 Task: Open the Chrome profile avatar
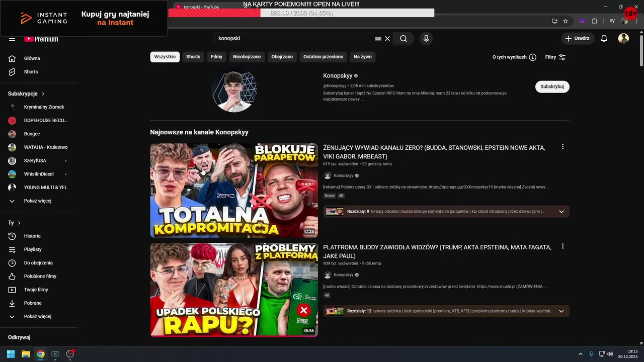point(624,21)
